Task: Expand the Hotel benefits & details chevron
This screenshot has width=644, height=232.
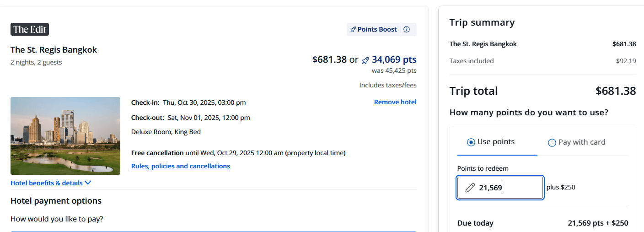Action: click(x=88, y=183)
